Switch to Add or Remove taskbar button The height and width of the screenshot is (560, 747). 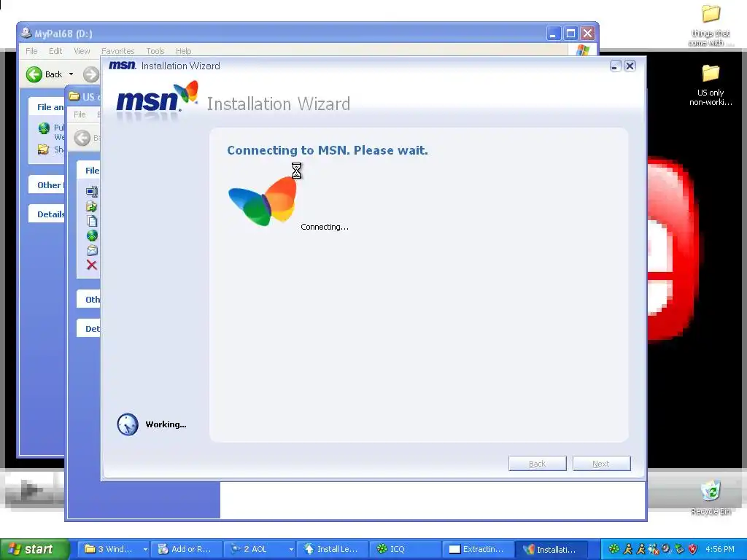click(x=187, y=549)
